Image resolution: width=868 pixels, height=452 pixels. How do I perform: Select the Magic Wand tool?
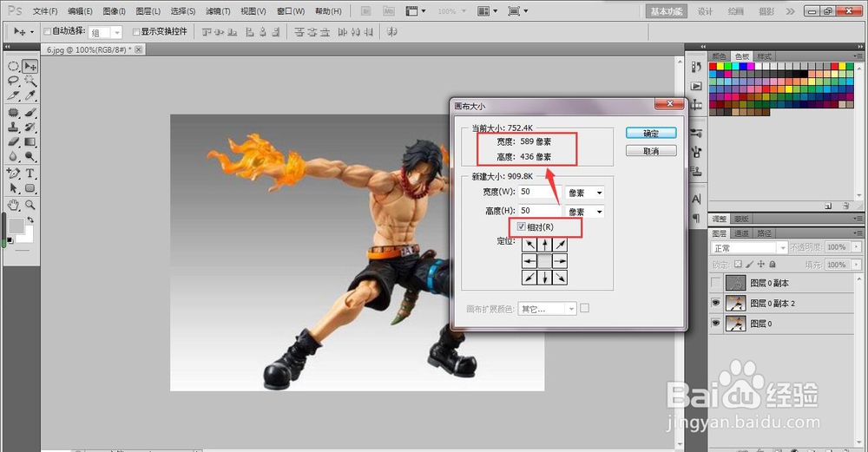coord(30,82)
